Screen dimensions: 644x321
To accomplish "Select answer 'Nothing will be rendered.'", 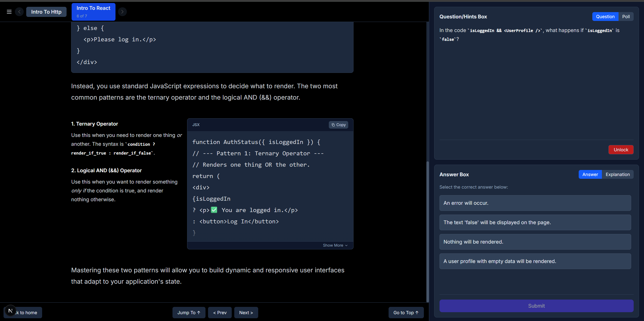I will tap(535, 242).
